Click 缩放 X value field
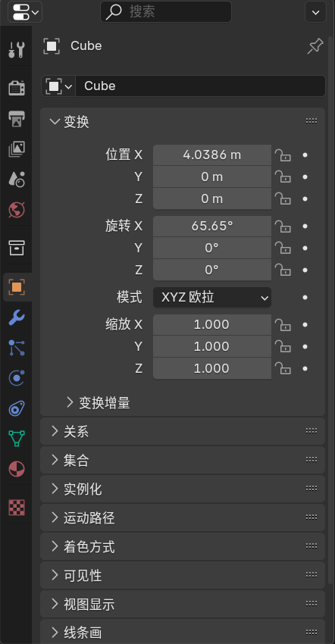This screenshot has width=335, height=644. (x=212, y=324)
